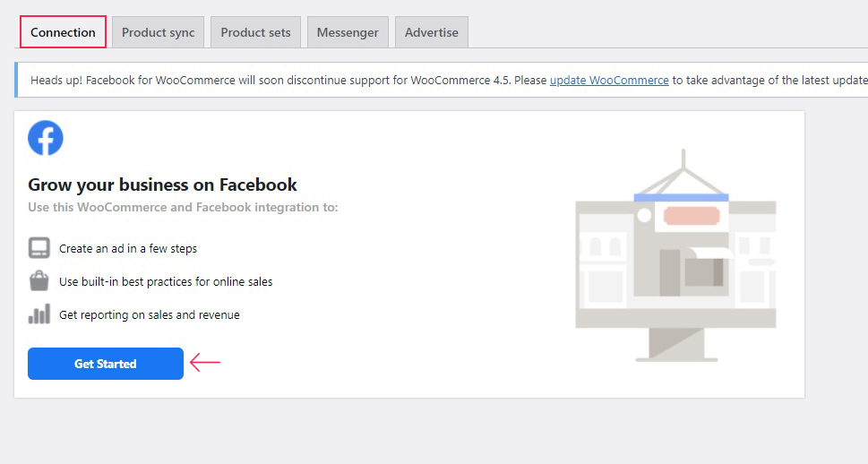The image size is (868, 464).
Task: Click the 'Grow your business on Facebook' heading
Action: 162,185
